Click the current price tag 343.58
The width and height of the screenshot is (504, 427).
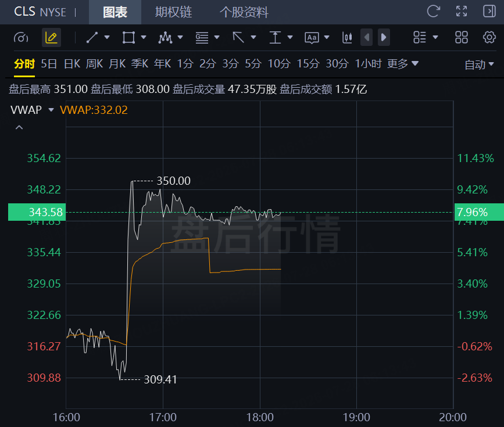37,212
